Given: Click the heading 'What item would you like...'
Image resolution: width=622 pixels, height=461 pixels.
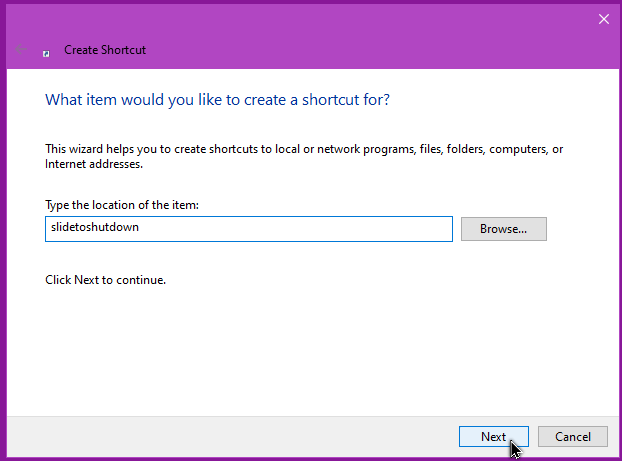Looking at the screenshot, I should tap(217, 100).
